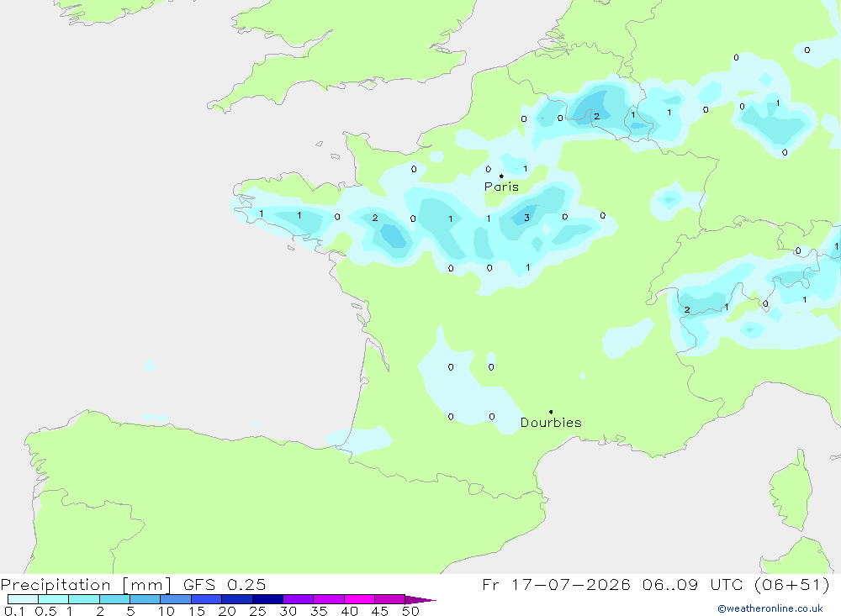Click the legend label 30
This screenshot has height=616, width=841.
coord(288,611)
